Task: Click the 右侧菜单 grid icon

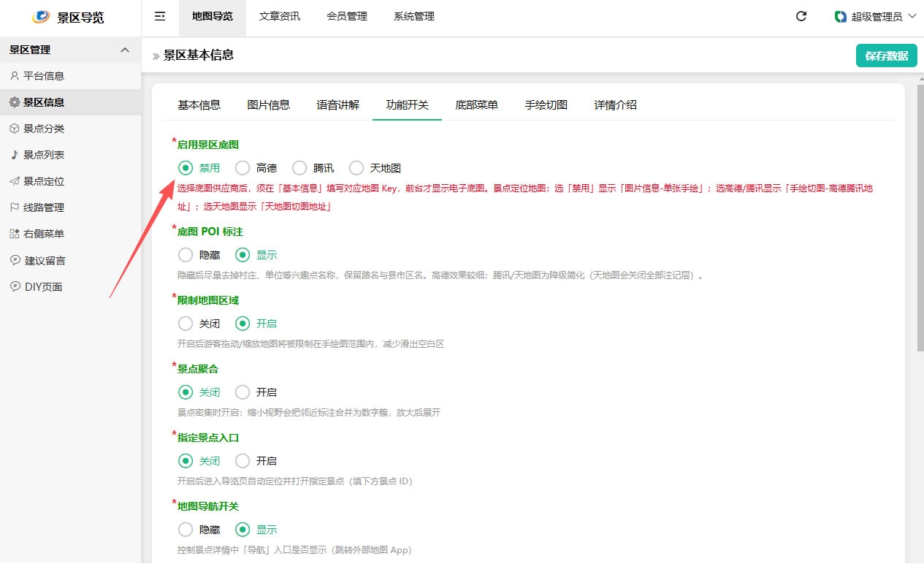Action: (x=15, y=234)
